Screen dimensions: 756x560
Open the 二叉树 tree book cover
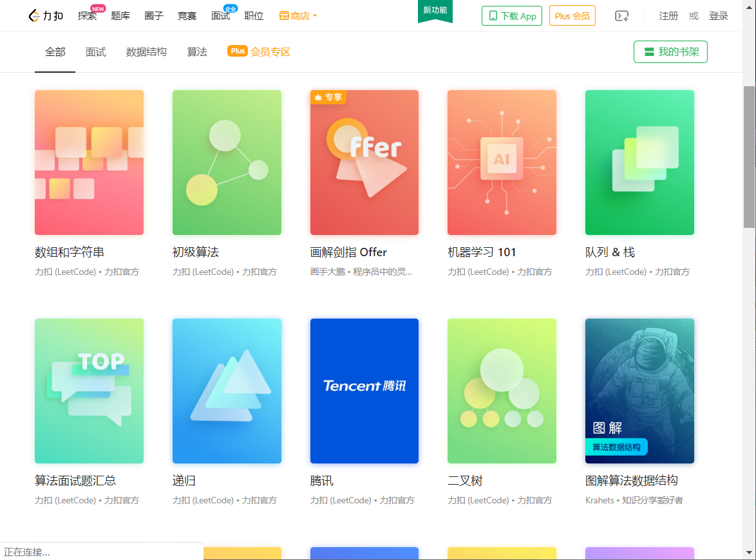click(x=502, y=391)
